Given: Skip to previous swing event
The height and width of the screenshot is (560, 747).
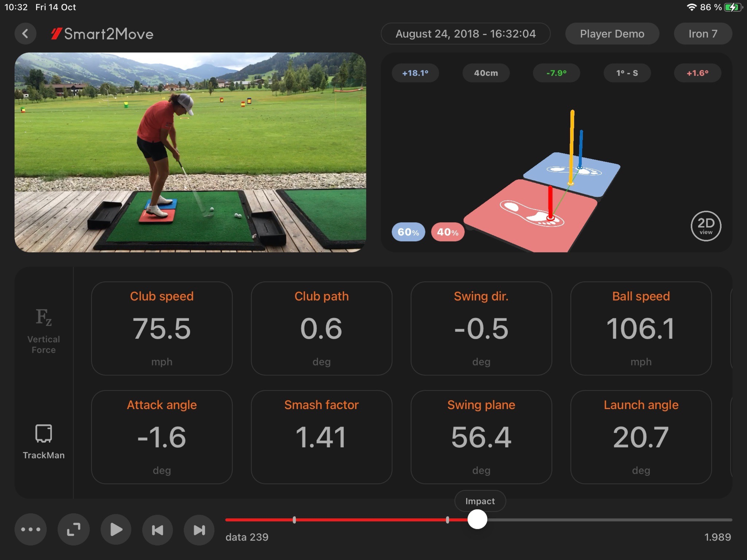Looking at the screenshot, I should pyautogui.click(x=157, y=530).
